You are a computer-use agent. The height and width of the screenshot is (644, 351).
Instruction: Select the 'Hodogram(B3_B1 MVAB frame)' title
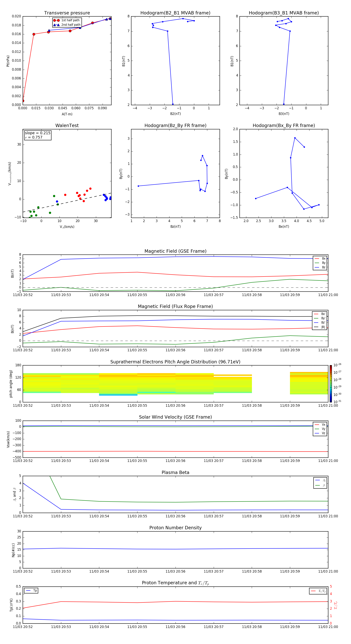pos(284,13)
